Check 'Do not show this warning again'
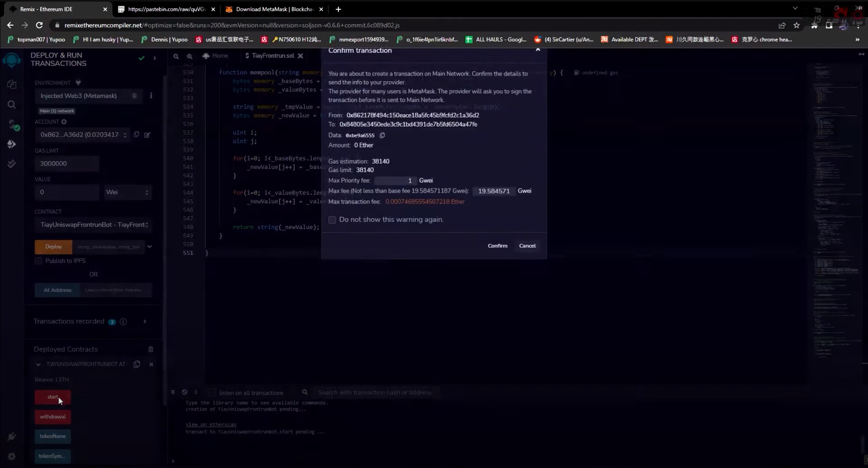This screenshot has width=868, height=468. point(332,220)
